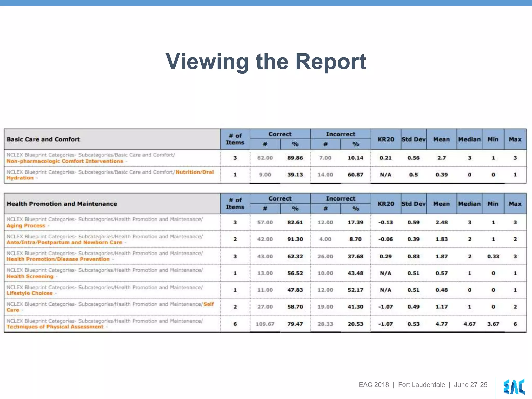Open Ante/Intra/Postpartum and Newborn Care link
The height and width of the screenshot is (399, 532).
64,243
